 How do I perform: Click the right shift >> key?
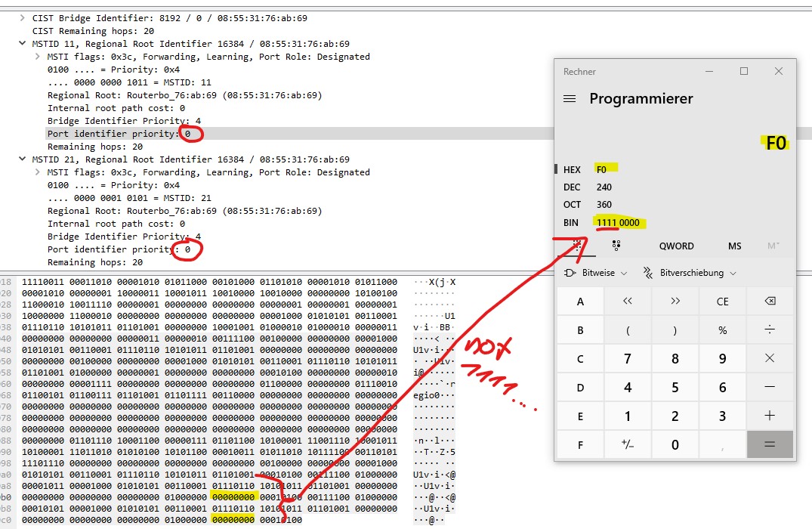pos(675,301)
